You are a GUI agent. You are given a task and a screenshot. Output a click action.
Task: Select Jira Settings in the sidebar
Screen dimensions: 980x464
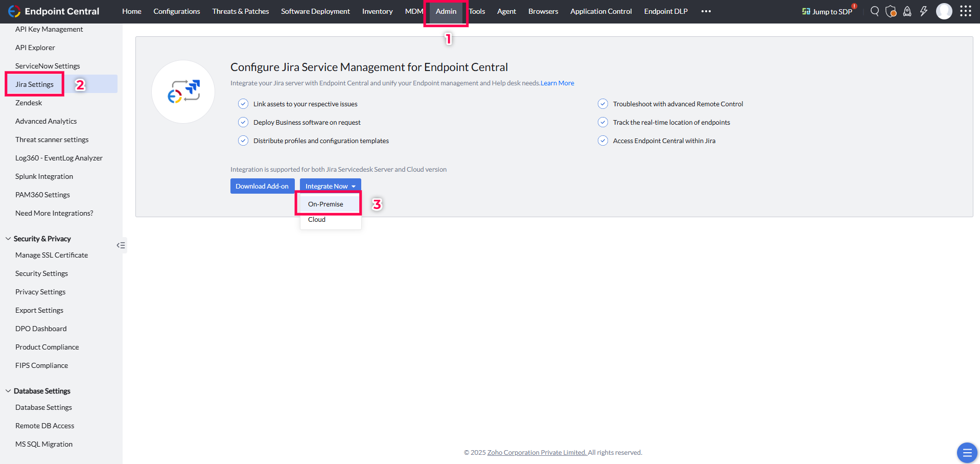tap(34, 84)
